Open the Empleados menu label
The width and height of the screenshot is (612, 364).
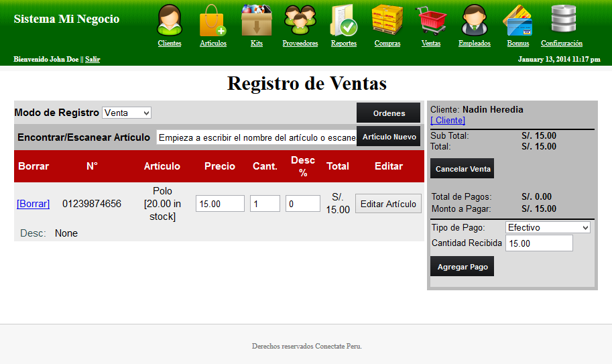(x=474, y=44)
